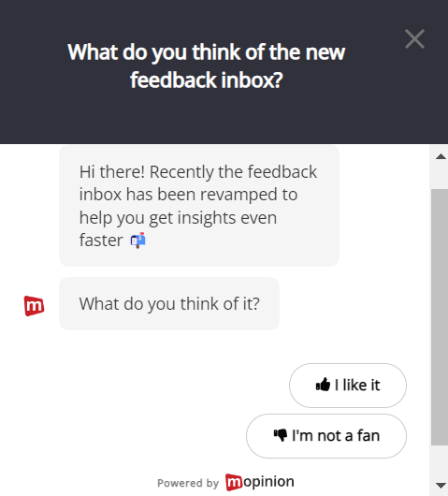448x496 pixels.
Task: Choose the "I'm not a fan" answer
Action: click(x=326, y=436)
